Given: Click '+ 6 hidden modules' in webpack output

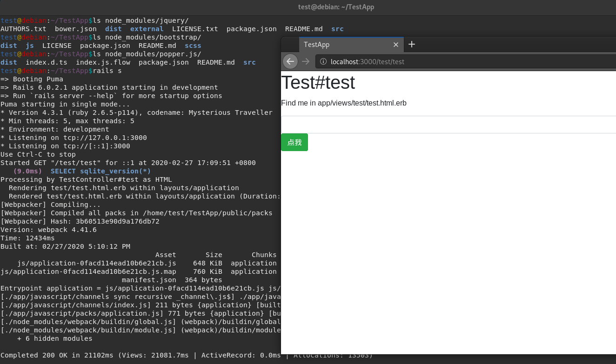Looking at the screenshot, I should point(54,338).
